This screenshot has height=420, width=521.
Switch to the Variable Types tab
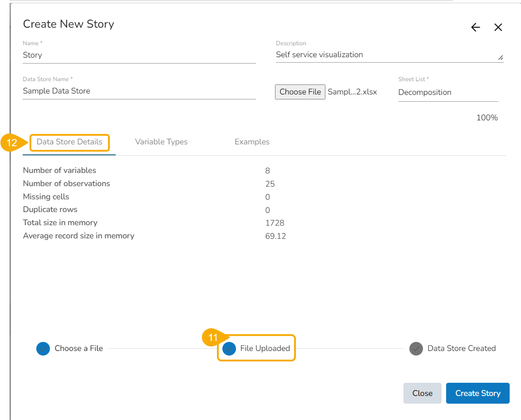(161, 142)
